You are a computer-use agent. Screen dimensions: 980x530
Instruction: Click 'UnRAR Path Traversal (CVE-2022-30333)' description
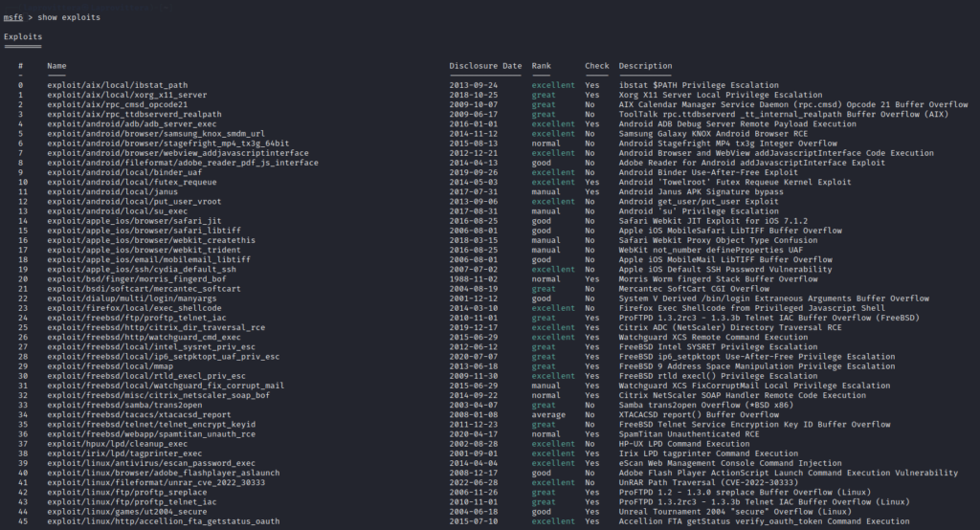(709, 482)
